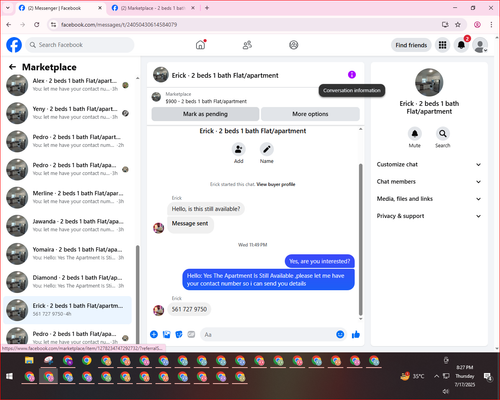Open Merline conversation in list
This screenshot has height=400, width=500.
point(68,197)
